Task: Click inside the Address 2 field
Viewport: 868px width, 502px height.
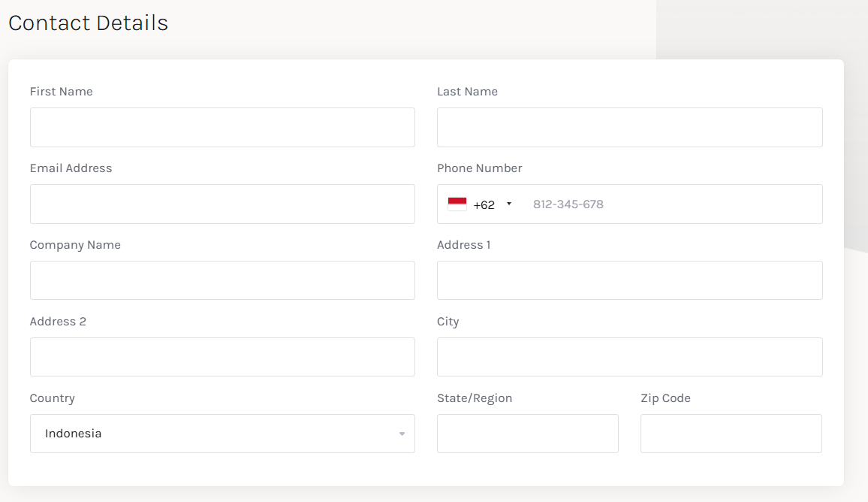Action: tap(222, 357)
